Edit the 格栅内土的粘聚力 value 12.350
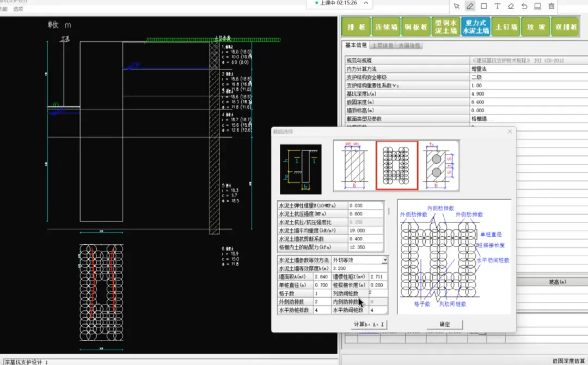 coord(366,248)
